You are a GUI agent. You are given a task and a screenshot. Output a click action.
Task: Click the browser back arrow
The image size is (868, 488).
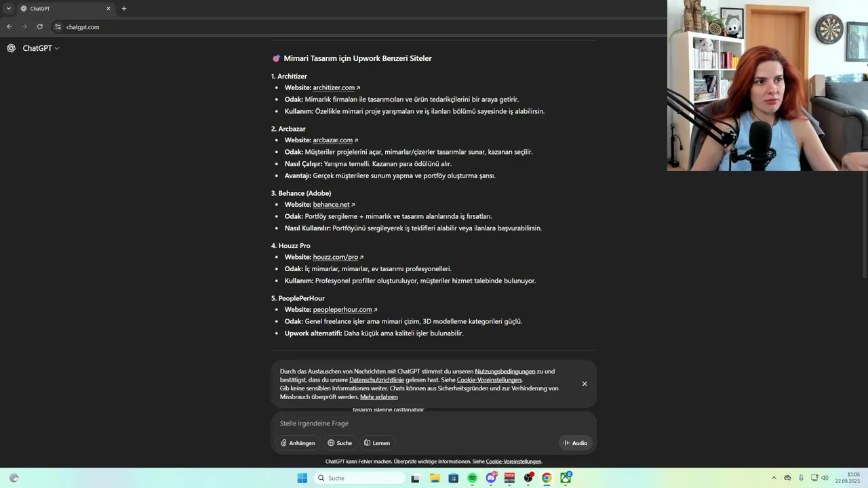(9, 27)
